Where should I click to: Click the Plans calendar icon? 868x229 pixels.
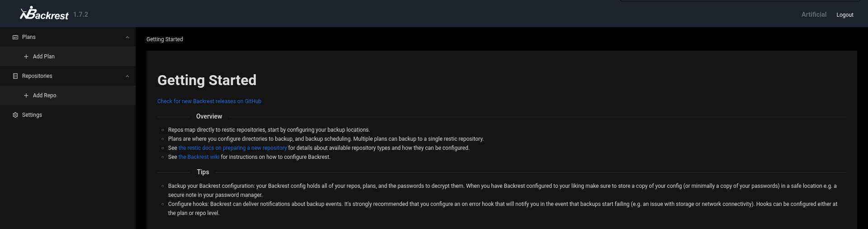coord(15,37)
